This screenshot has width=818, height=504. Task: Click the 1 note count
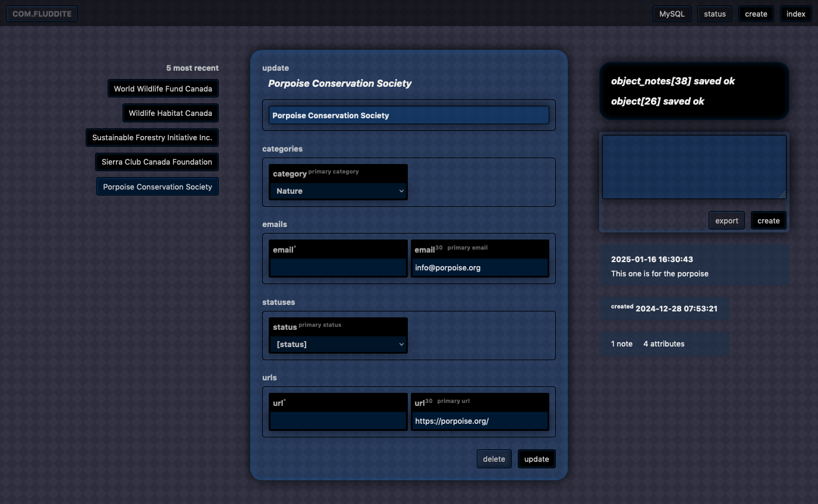pos(622,344)
